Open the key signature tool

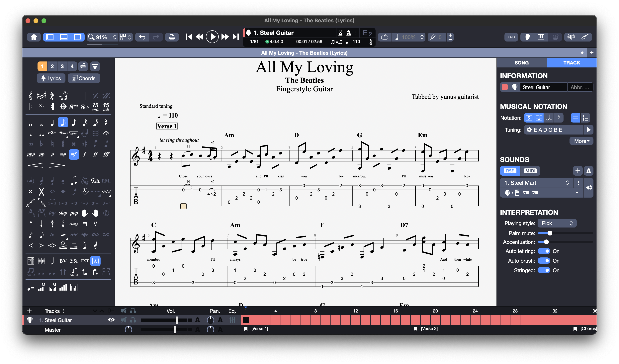[x=41, y=96]
